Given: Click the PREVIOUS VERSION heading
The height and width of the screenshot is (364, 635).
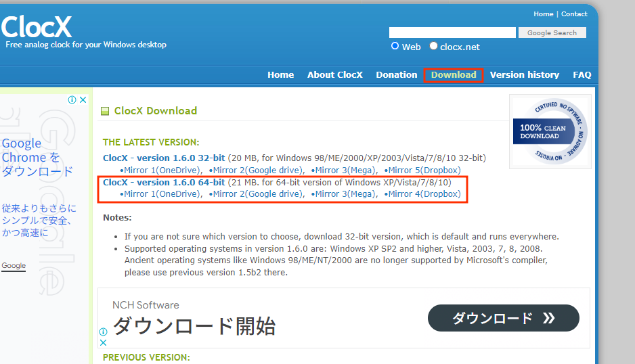Looking at the screenshot, I should 146,357.
